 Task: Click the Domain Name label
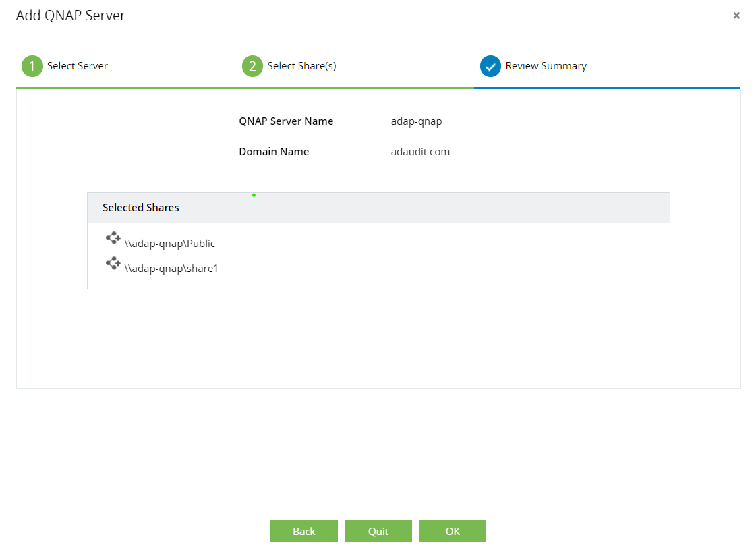(274, 151)
